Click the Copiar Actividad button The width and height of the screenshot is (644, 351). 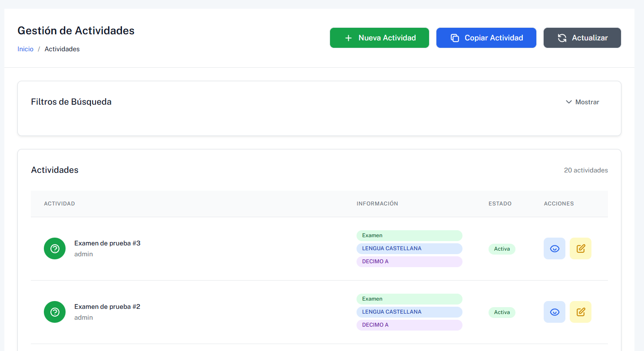point(486,38)
